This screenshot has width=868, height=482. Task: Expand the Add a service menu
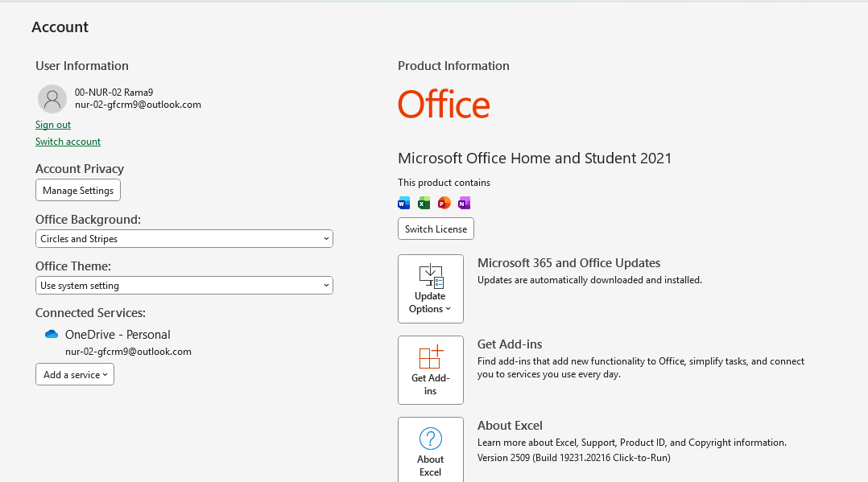tap(75, 375)
